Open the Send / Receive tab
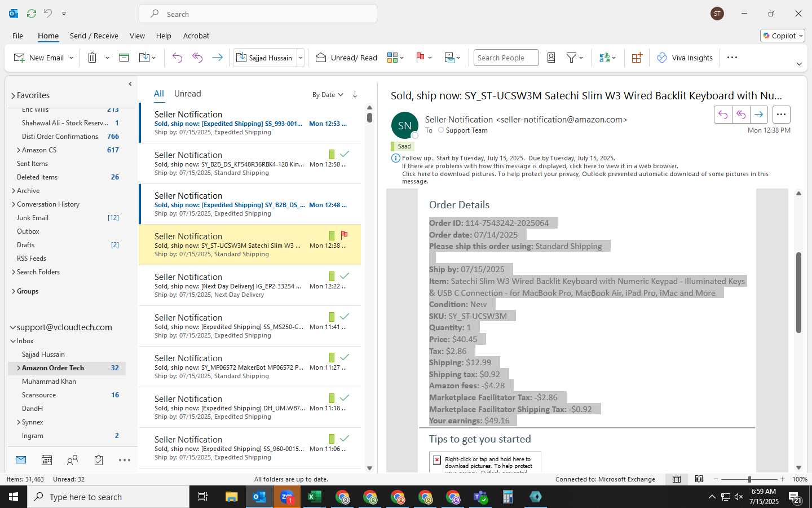Screen dimensions: 812x508 pyautogui.click(x=94, y=36)
